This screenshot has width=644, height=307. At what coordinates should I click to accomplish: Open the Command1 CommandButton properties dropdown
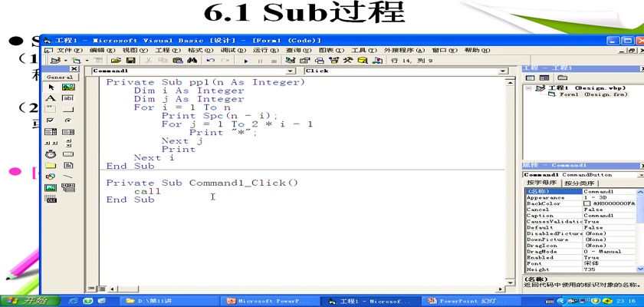642,175
